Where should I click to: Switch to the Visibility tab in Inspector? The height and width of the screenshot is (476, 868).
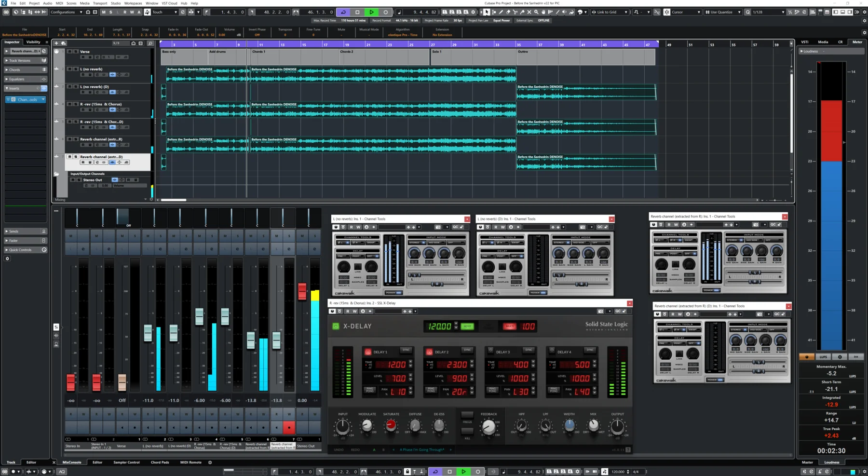pyautogui.click(x=33, y=42)
